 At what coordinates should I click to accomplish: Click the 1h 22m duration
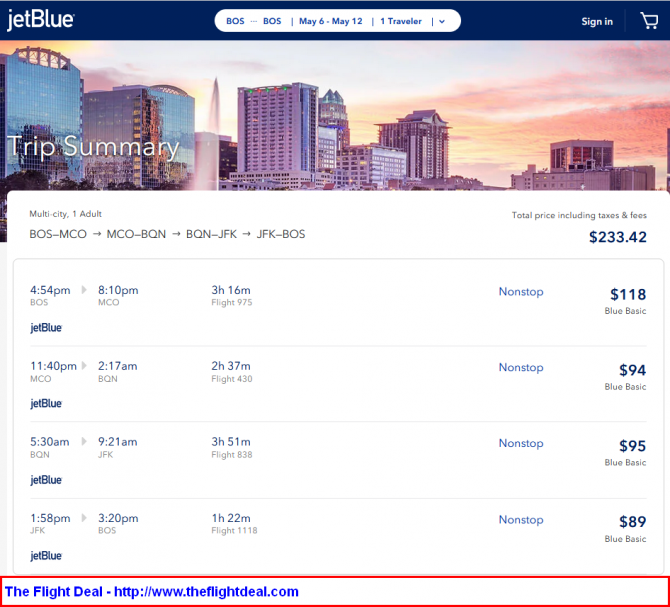(231, 518)
